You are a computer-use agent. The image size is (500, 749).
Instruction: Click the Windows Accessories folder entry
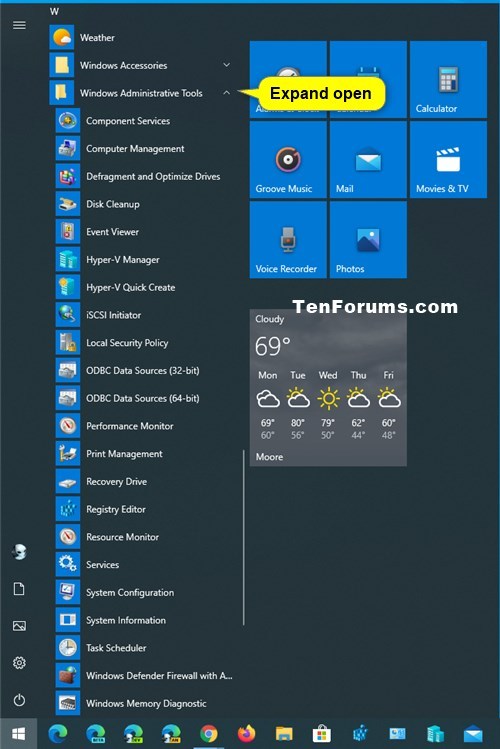(x=141, y=65)
